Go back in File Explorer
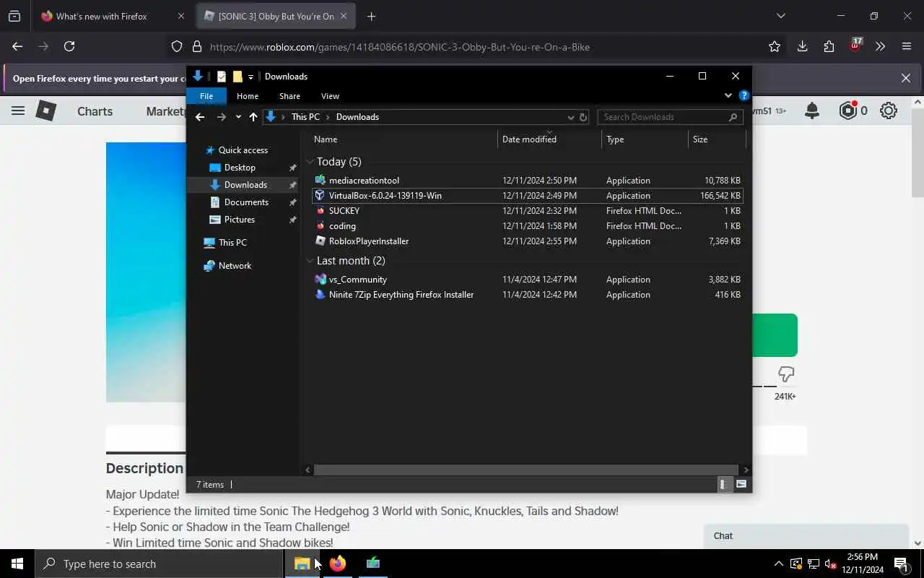The height and width of the screenshot is (578, 924). [x=200, y=117]
